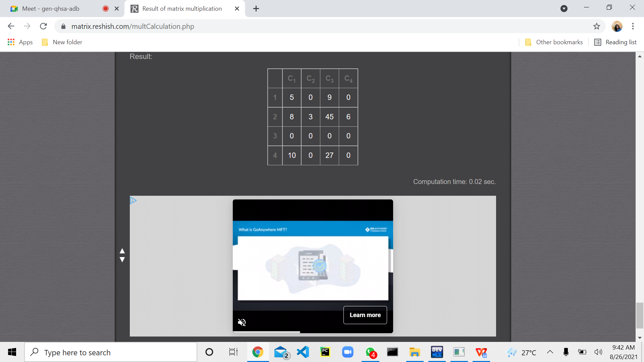Click the AdChoices icon on ad
Screen dimensions: 644x362
[x=133, y=200]
